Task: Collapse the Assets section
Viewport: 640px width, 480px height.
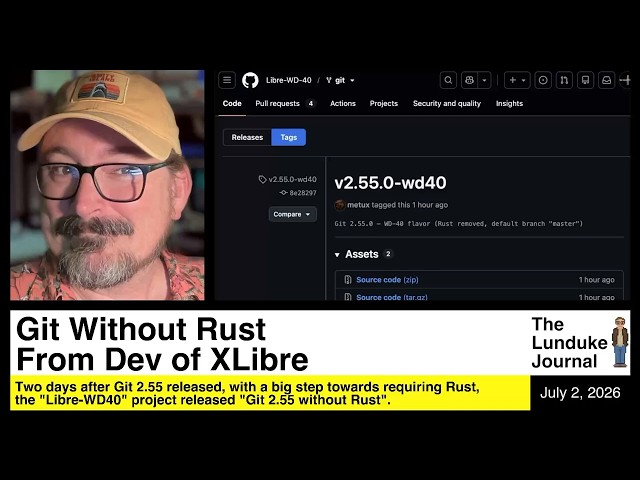Action: coord(337,255)
